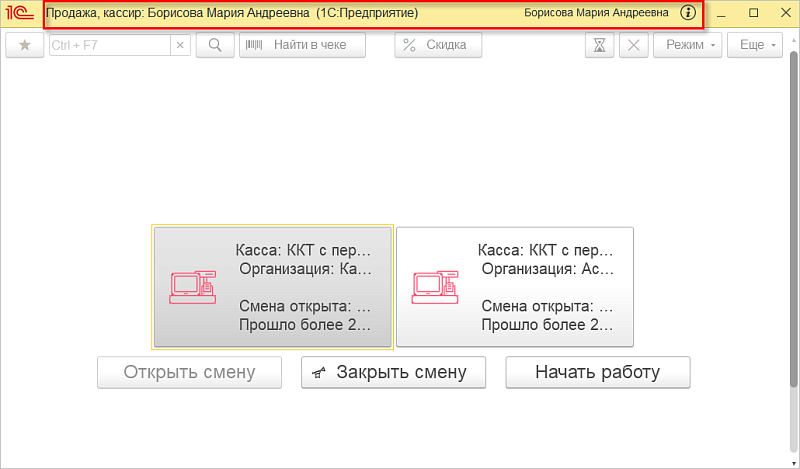Focus the Ctrl + F7 search field

pyautogui.click(x=110, y=45)
